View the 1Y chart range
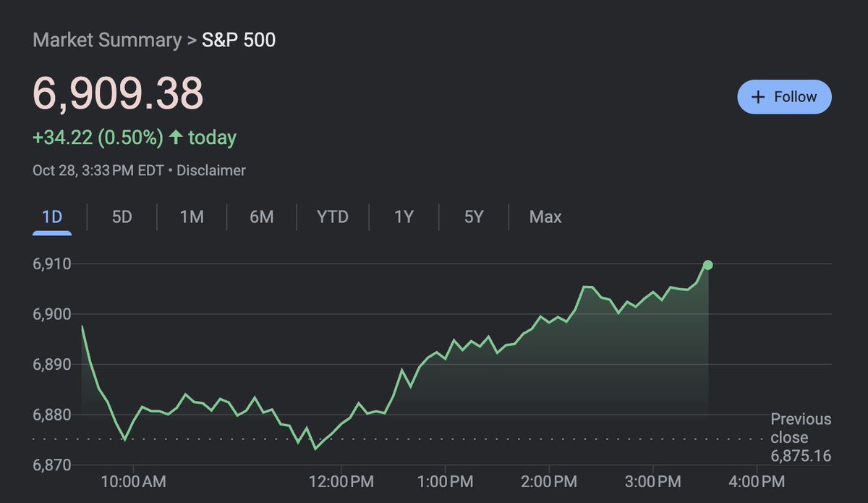868x503 pixels. (x=404, y=216)
